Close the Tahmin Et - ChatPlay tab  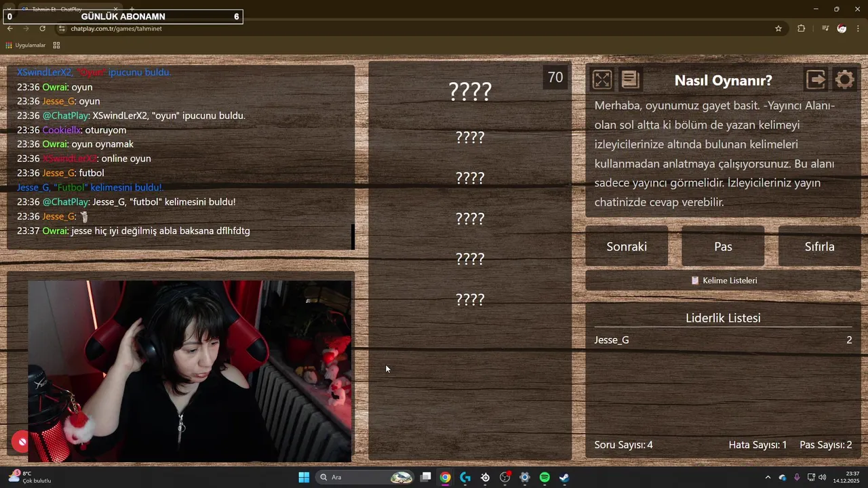click(x=116, y=9)
